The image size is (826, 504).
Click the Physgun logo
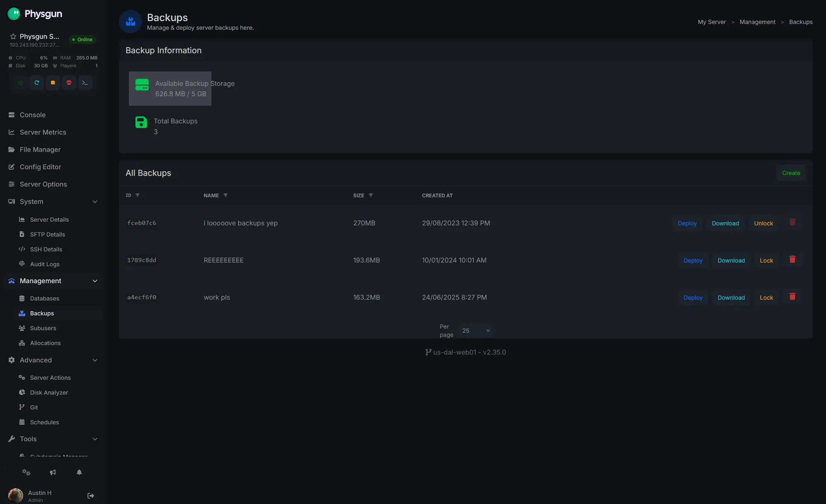(35, 14)
